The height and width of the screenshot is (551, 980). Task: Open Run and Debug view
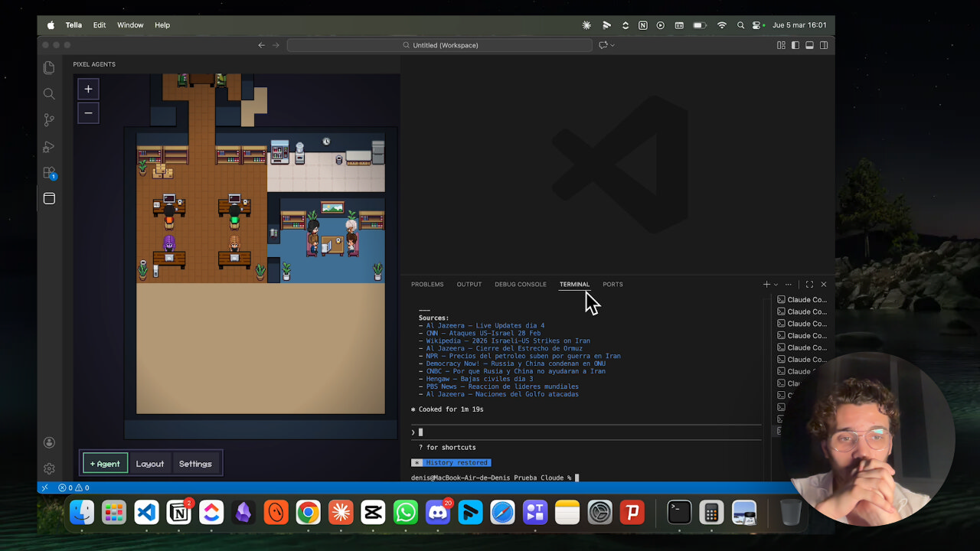pos(49,146)
